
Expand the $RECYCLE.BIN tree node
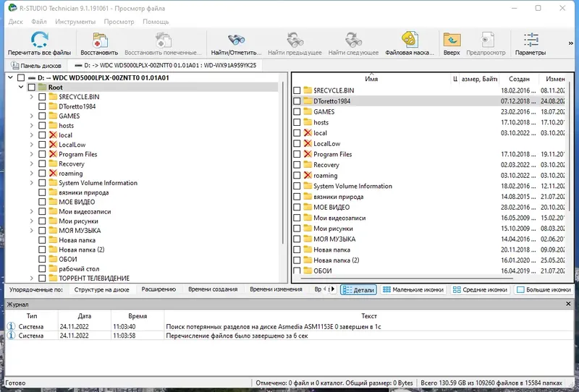click(x=31, y=97)
